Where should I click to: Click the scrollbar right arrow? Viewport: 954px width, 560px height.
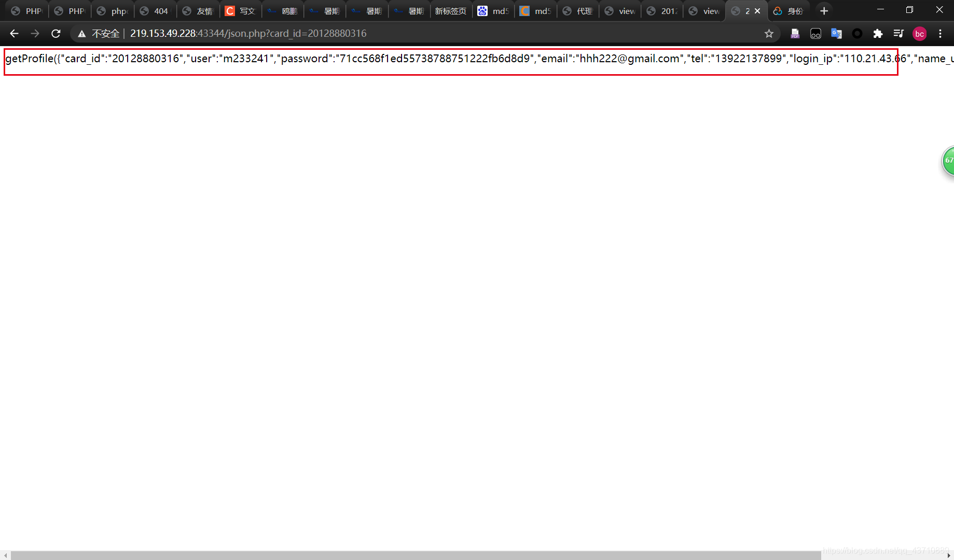[949, 555]
